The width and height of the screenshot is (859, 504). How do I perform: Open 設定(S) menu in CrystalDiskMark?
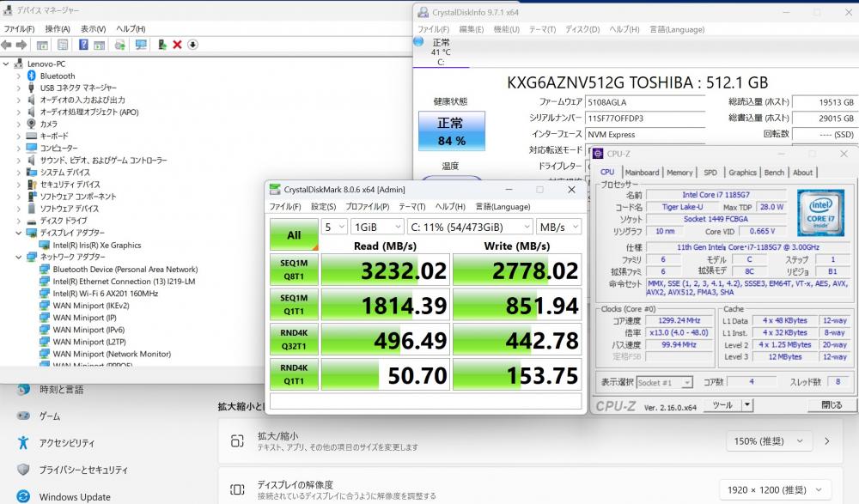pyautogui.click(x=323, y=207)
